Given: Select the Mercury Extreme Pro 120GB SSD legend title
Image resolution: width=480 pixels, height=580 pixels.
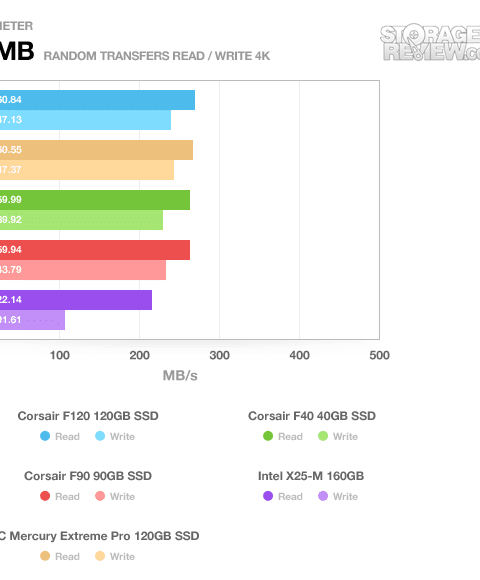Looking at the screenshot, I should (100, 536).
